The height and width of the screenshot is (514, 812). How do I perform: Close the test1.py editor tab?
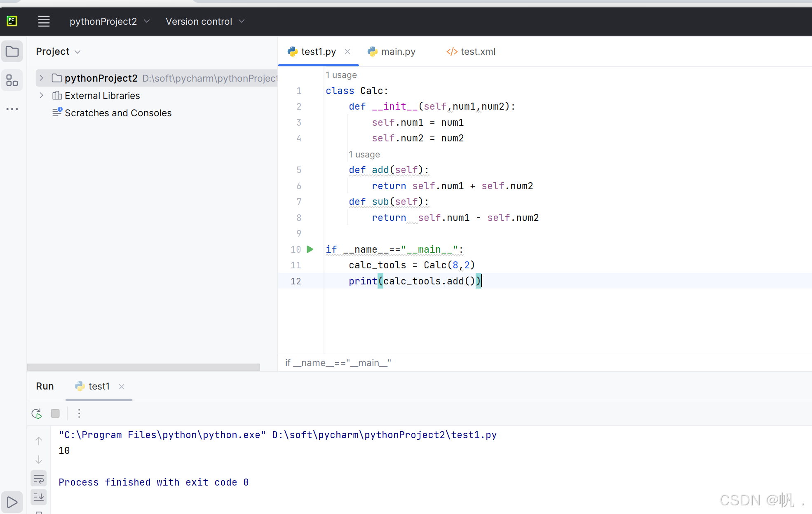pos(347,52)
